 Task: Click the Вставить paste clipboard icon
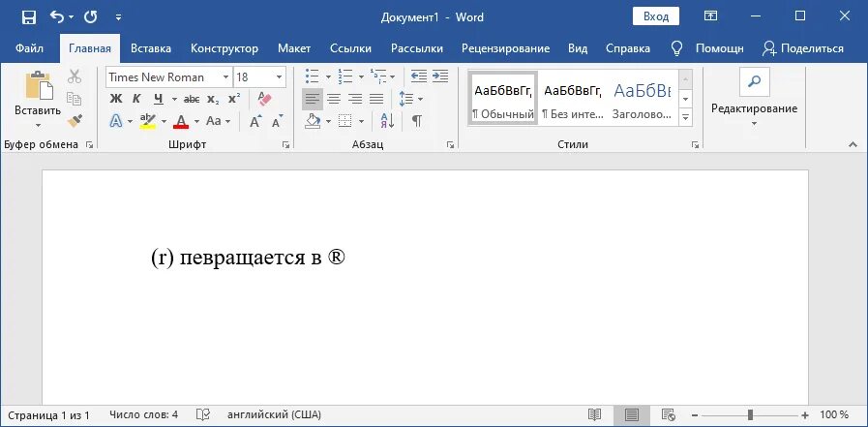pyautogui.click(x=38, y=84)
